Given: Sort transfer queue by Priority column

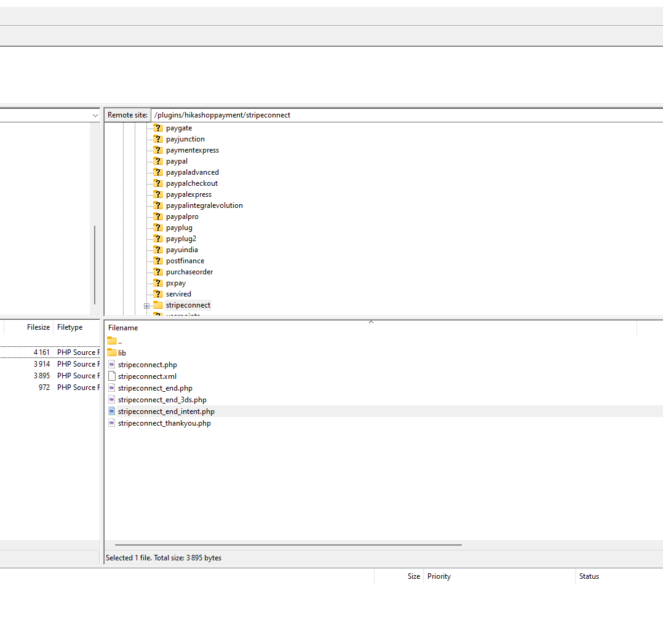Looking at the screenshot, I should point(439,576).
